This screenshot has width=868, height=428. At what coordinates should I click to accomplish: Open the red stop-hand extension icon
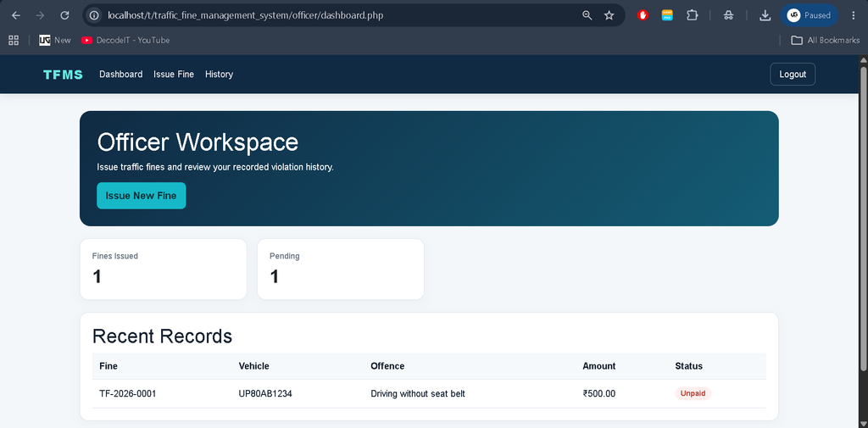pos(643,15)
